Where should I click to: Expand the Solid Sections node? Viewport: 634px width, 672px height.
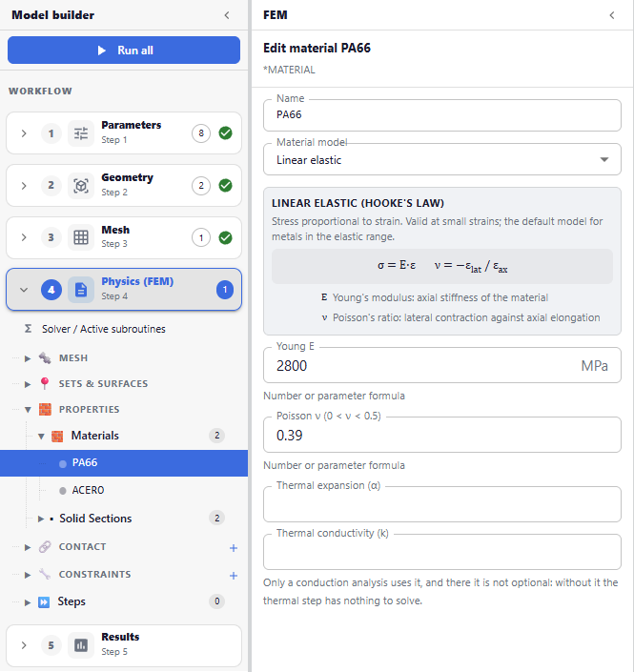coord(41,519)
